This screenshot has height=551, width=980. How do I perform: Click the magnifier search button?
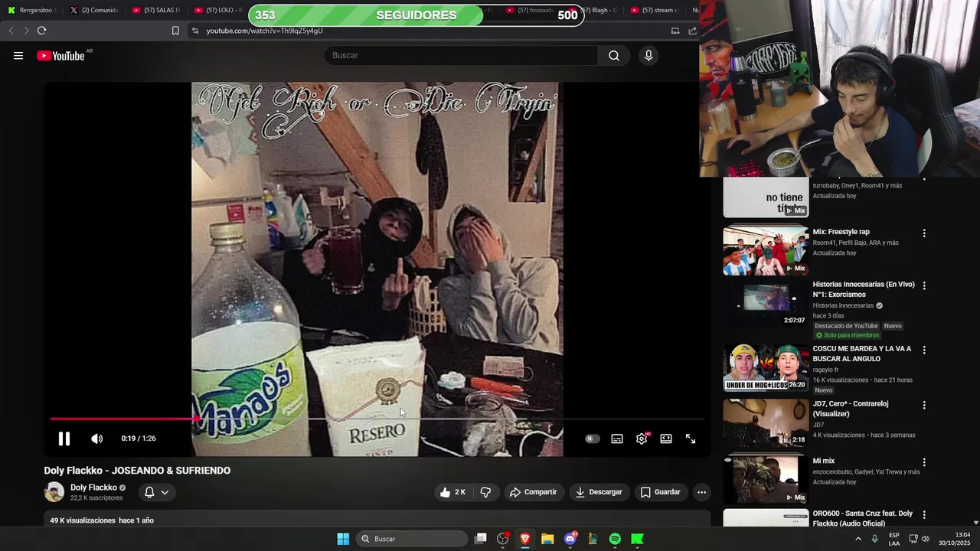pyautogui.click(x=614, y=55)
